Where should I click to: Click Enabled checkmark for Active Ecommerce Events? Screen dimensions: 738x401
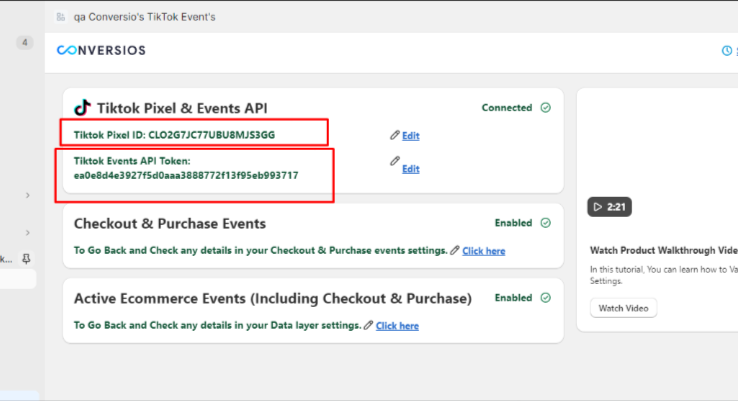click(545, 297)
